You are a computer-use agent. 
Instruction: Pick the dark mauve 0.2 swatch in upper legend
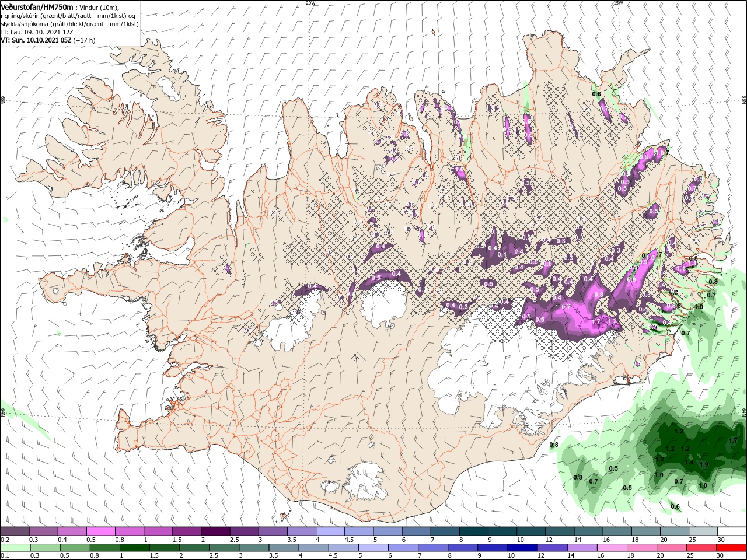coord(15,531)
